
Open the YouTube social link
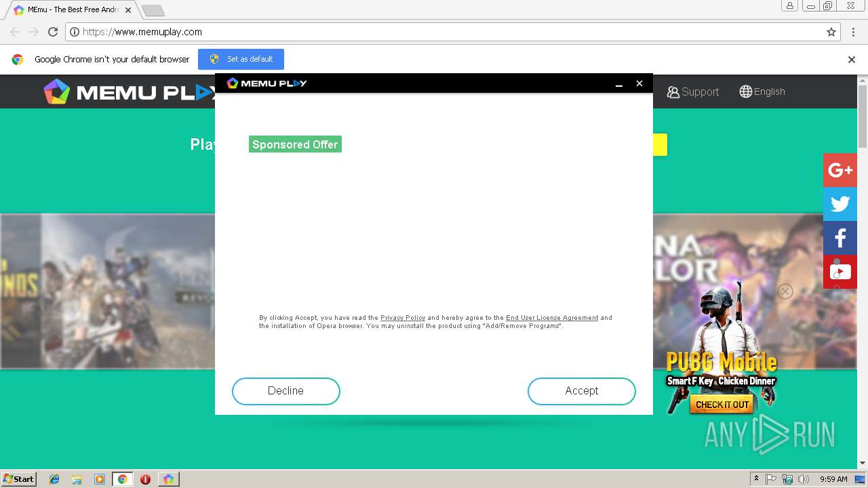coord(840,272)
